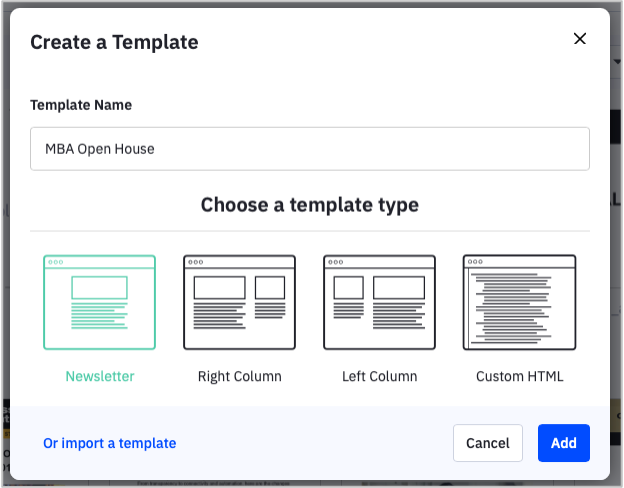
Task: Select the Custom HTML code icon
Action: click(519, 302)
